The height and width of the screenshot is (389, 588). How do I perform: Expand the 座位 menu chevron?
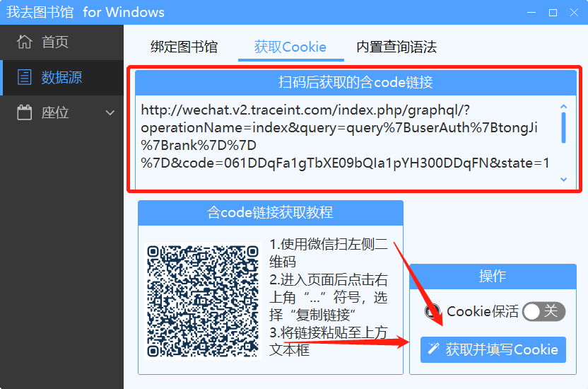[110, 112]
